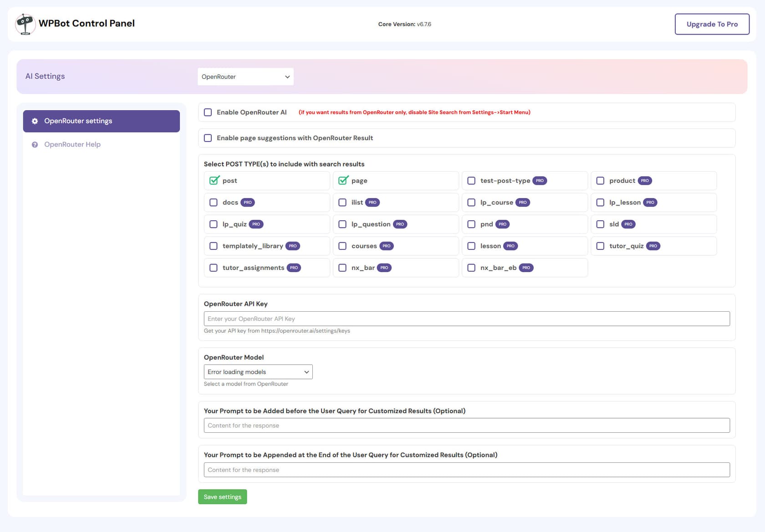Screen dimensions: 765x532
Task: Click the prompt appended at end field
Action: coord(467,470)
